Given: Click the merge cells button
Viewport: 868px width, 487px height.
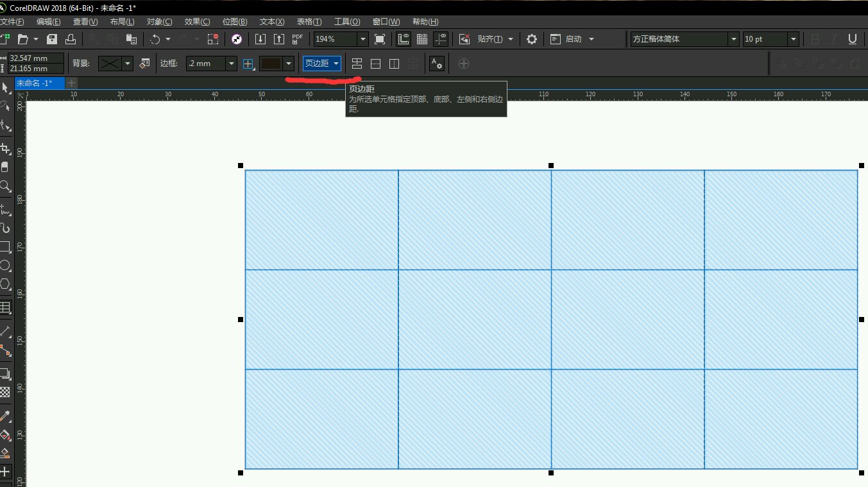Looking at the screenshot, I should click(357, 64).
